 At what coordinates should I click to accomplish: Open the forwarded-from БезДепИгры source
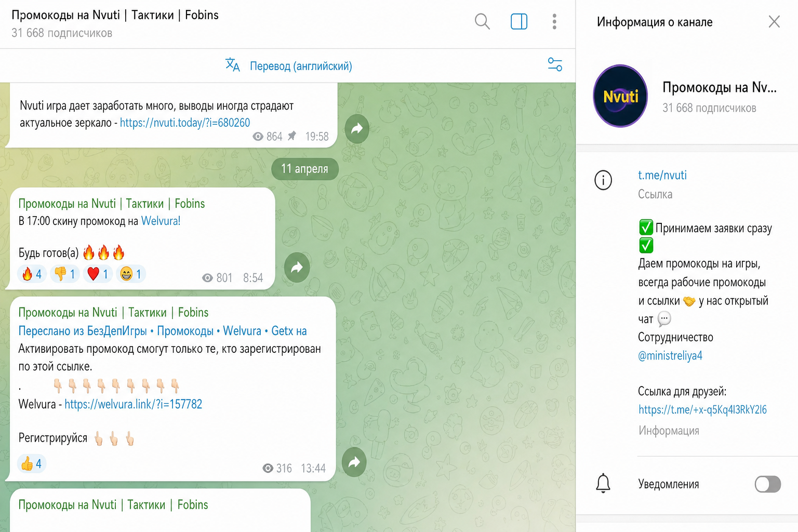(163, 331)
